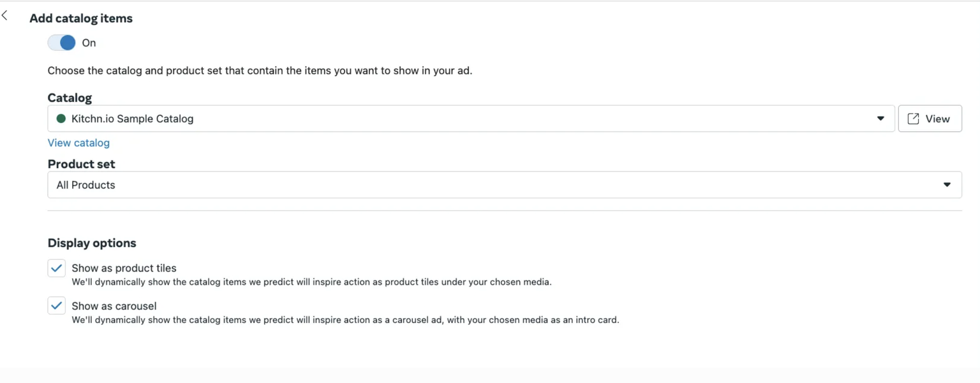Turn off the Add catalog items toggle

pyautogui.click(x=62, y=43)
